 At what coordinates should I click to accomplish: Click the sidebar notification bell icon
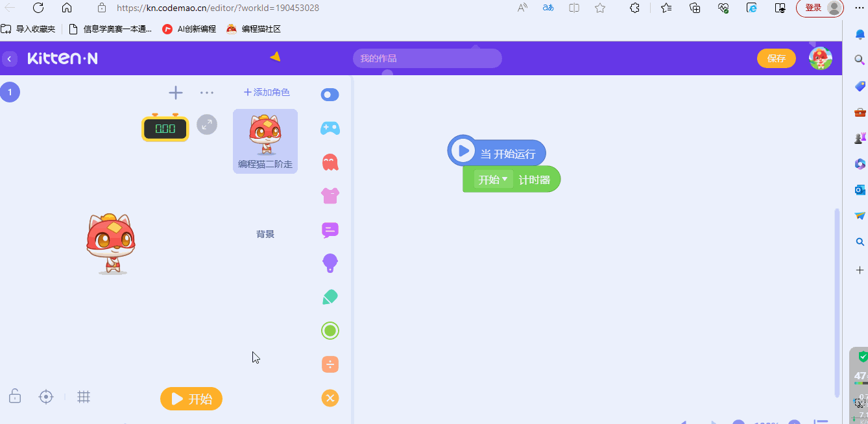pyautogui.click(x=860, y=34)
